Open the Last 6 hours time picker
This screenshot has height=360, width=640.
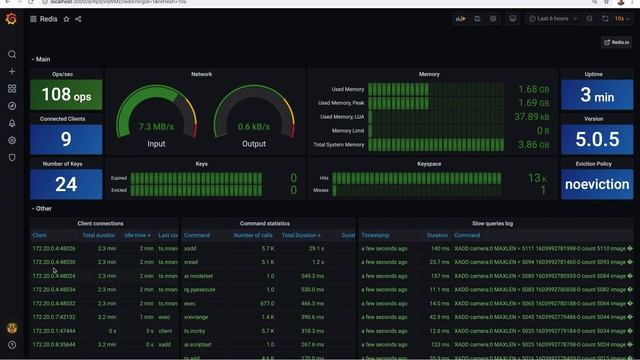click(x=553, y=19)
